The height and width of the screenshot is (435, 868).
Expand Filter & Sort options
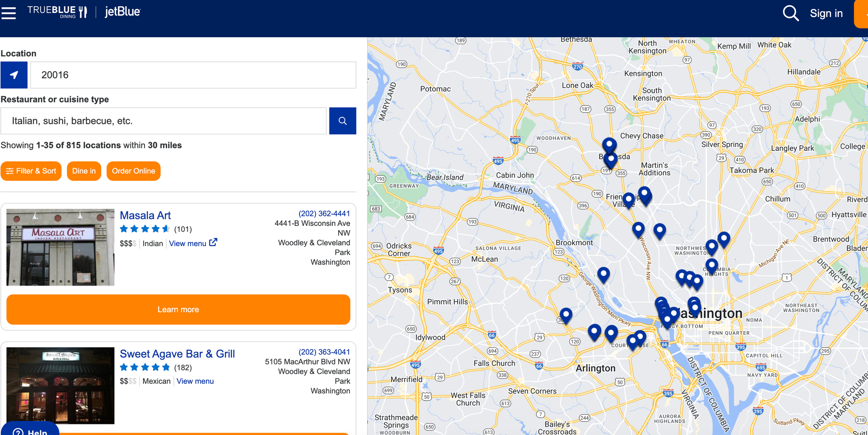pos(31,171)
